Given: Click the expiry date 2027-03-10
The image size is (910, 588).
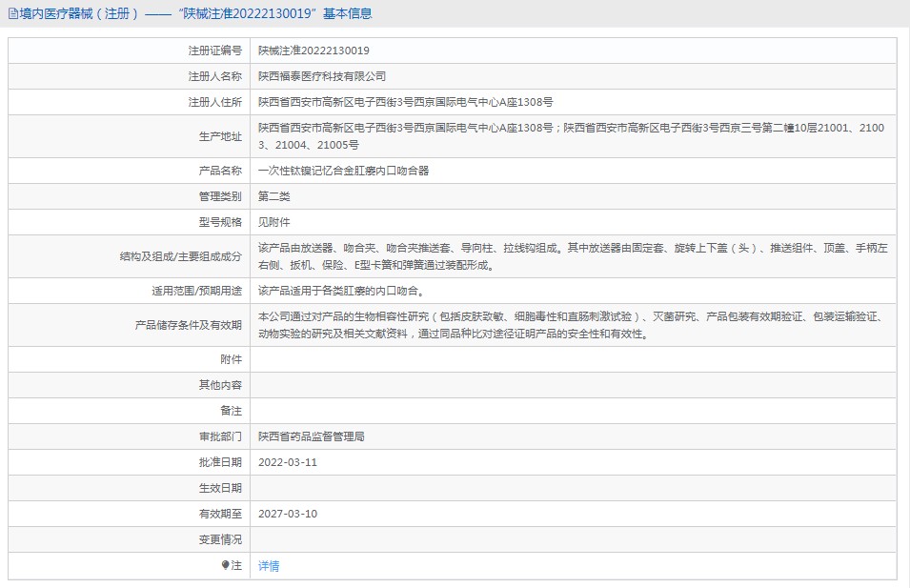Looking at the screenshot, I should (288, 514).
